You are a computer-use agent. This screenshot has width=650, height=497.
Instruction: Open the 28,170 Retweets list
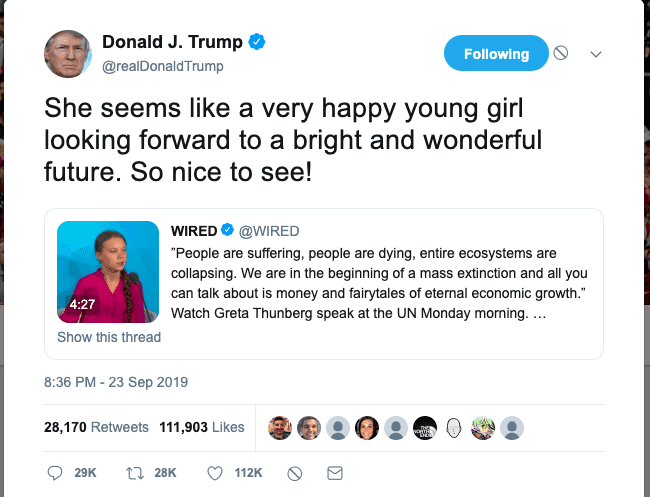coord(96,427)
